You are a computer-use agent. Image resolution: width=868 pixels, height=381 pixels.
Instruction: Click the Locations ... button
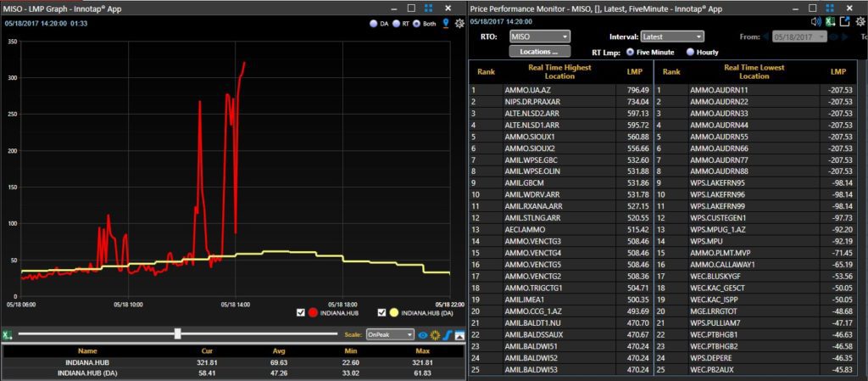pos(540,51)
